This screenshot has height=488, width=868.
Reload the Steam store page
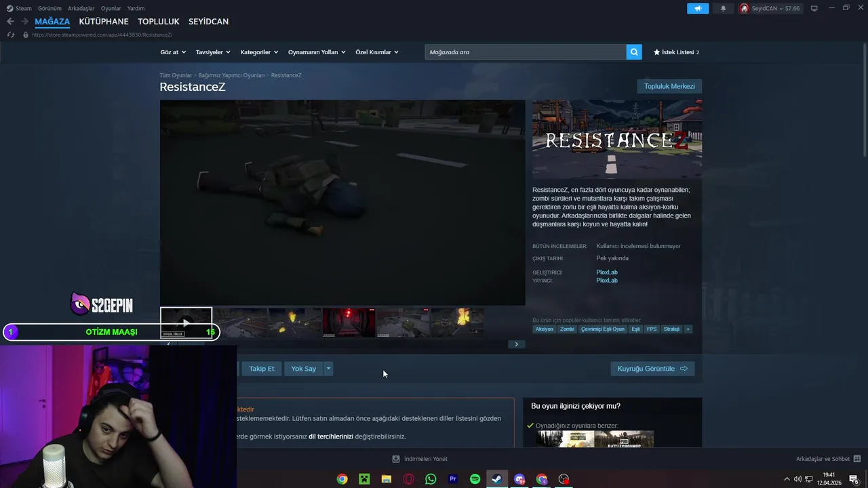click(x=10, y=35)
